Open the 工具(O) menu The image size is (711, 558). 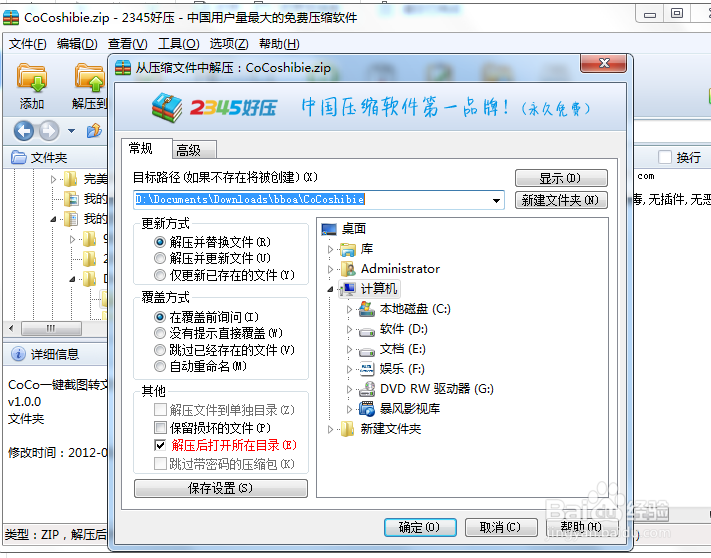tap(179, 44)
